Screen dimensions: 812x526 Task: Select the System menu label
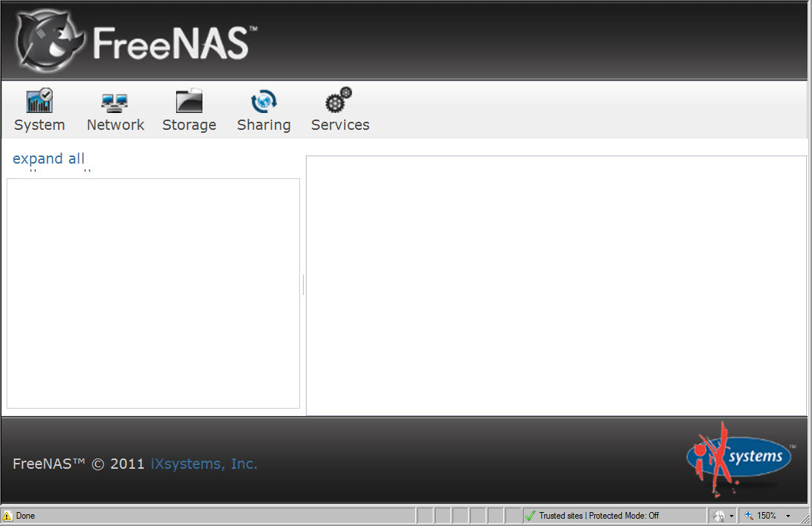coord(40,125)
